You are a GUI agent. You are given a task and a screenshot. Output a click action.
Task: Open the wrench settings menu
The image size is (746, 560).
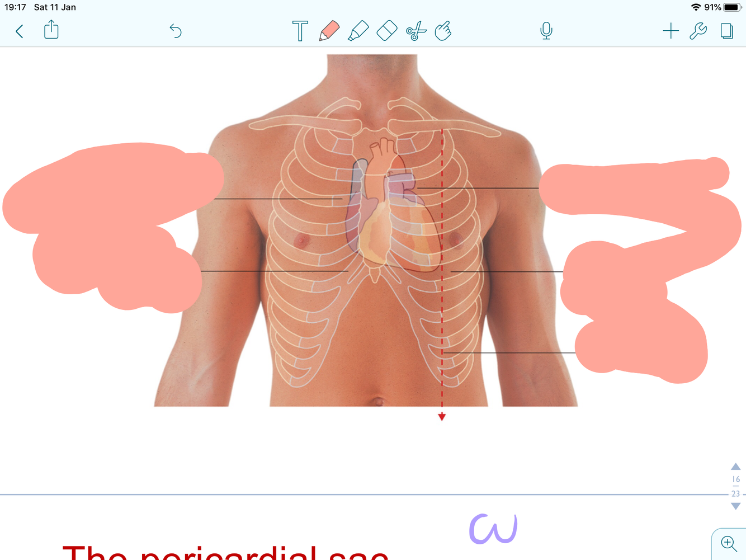click(x=698, y=31)
